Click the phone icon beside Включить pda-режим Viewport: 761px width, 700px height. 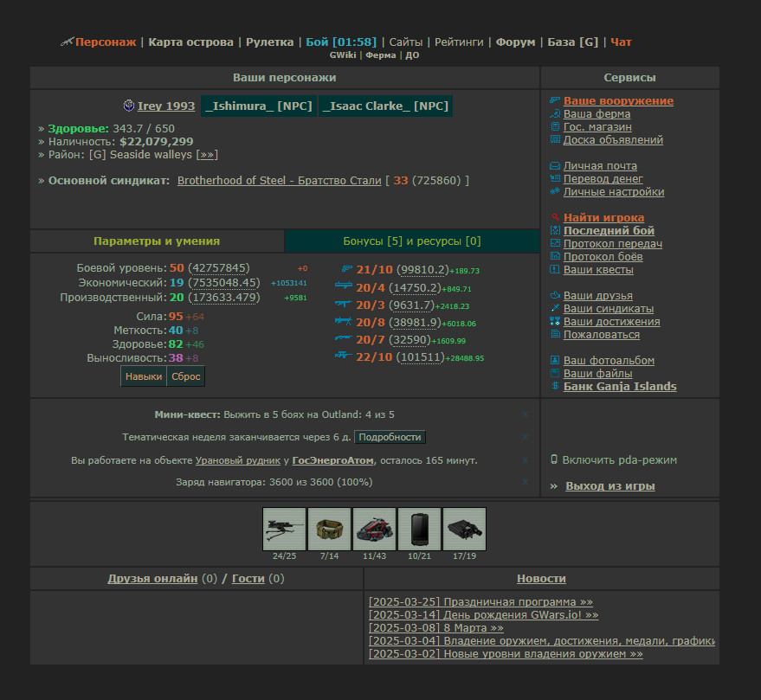click(554, 459)
